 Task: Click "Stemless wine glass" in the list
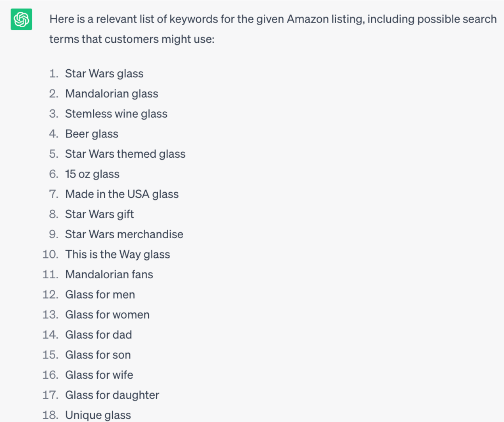click(116, 114)
